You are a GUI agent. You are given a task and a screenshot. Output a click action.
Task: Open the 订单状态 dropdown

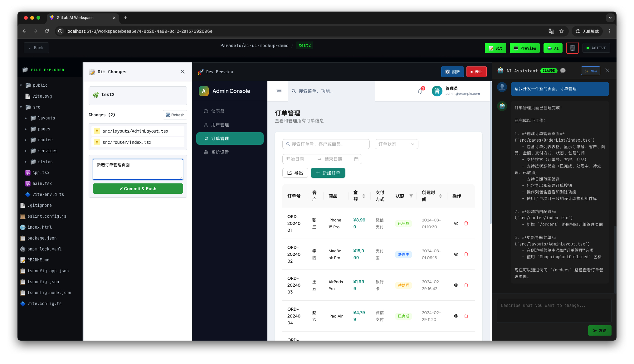(396, 144)
